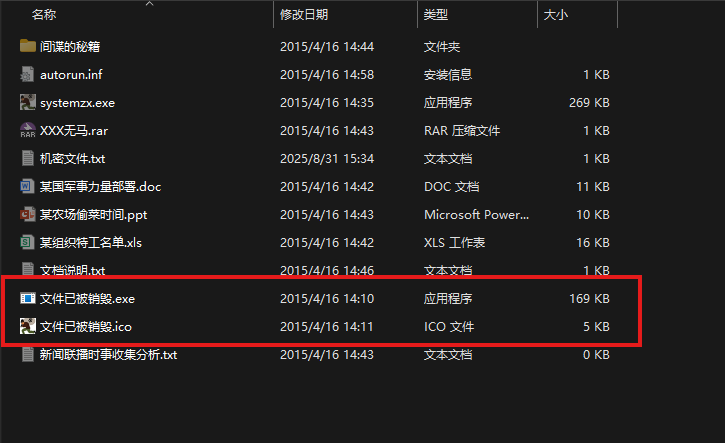Click size 169 KB of 文件已被销毁.exe
Screen dimensions: 725x443
point(589,299)
